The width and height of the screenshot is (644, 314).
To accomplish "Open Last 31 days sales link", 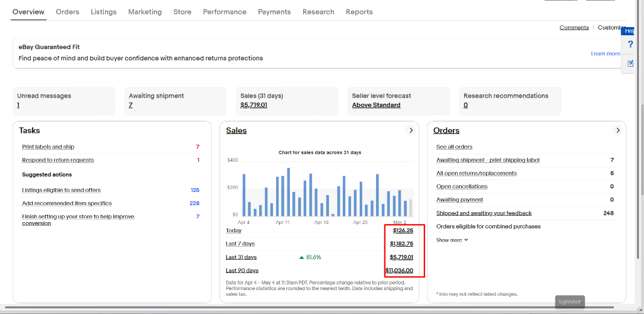I will pos(241,257).
